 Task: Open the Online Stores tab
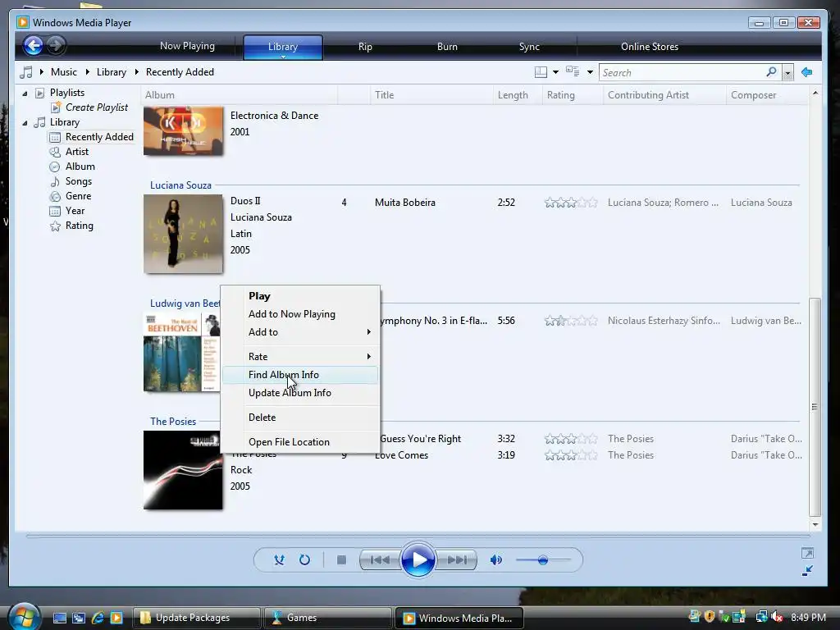pos(650,47)
